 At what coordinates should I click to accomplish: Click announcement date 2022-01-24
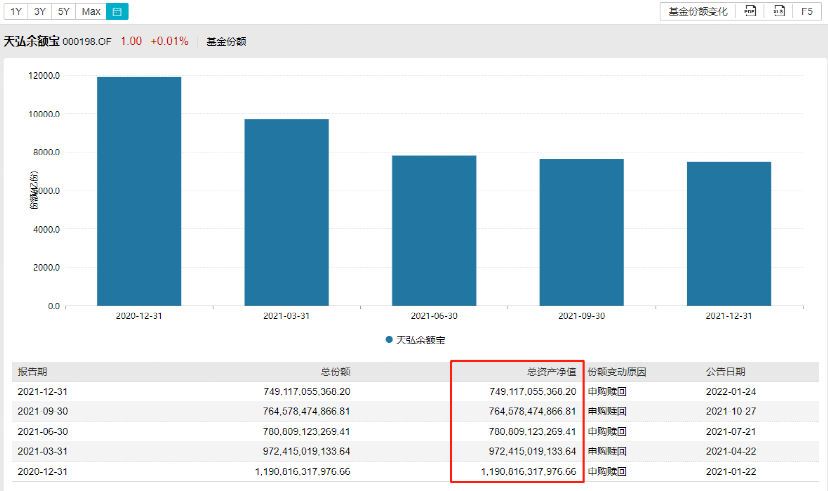point(731,392)
